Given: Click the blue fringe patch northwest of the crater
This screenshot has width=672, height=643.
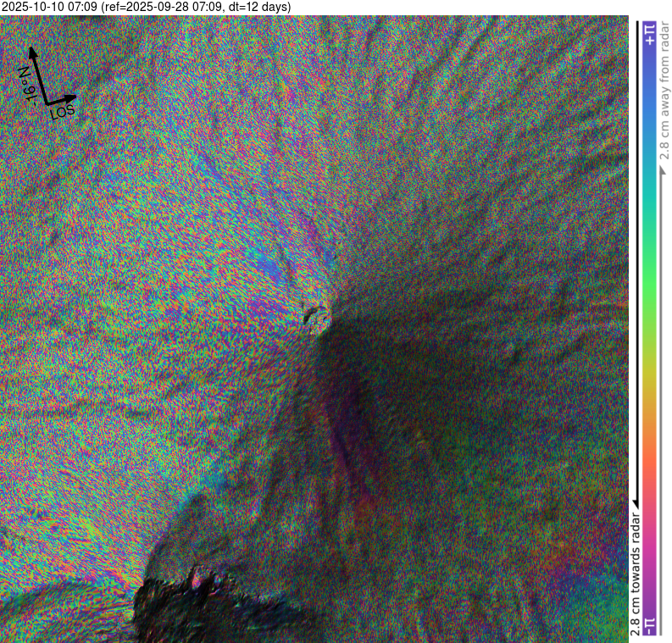Looking at the screenshot, I should click(x=269, y=269).
